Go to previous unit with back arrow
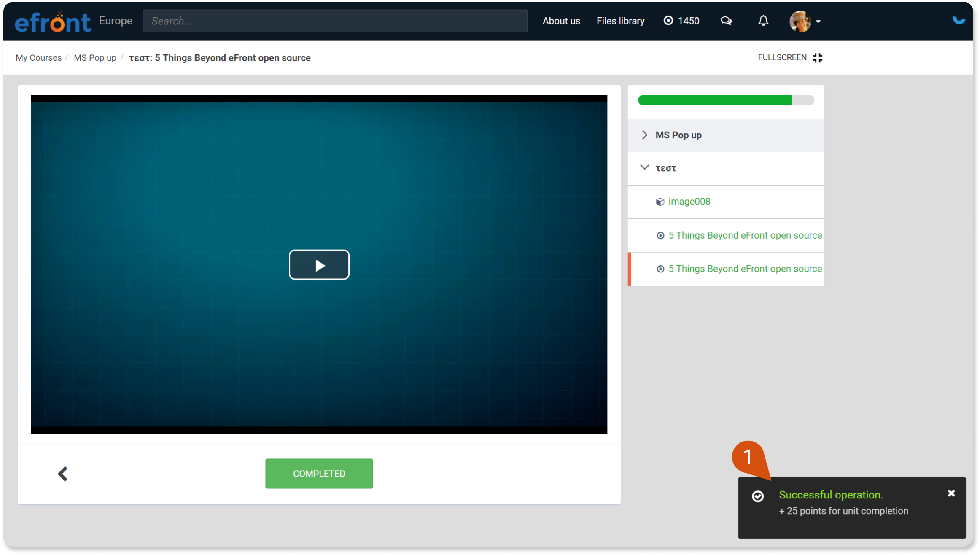 click(63, 474)
